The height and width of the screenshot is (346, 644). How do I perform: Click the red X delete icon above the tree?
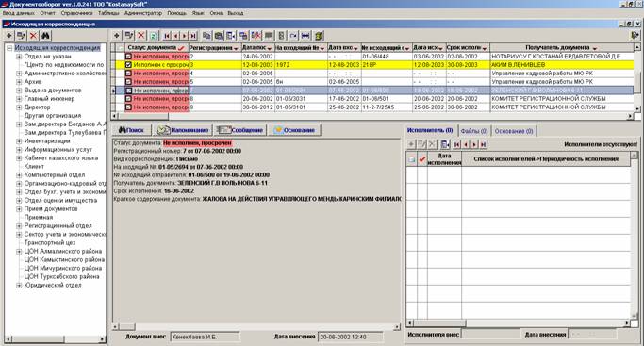(x=33, y=36)
